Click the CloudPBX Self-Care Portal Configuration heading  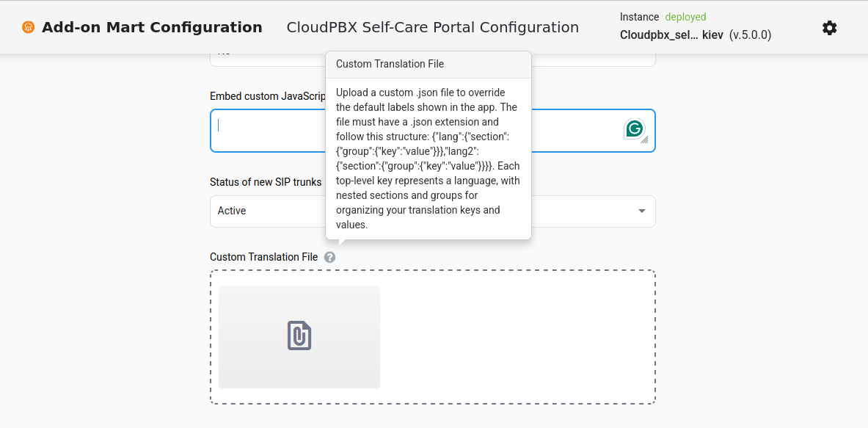(432, 28)
